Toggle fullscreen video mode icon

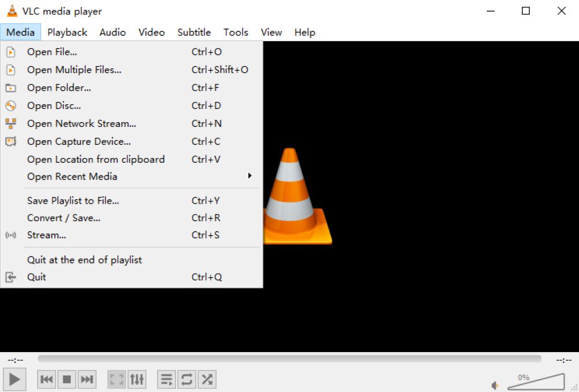[x=116, y=379]
